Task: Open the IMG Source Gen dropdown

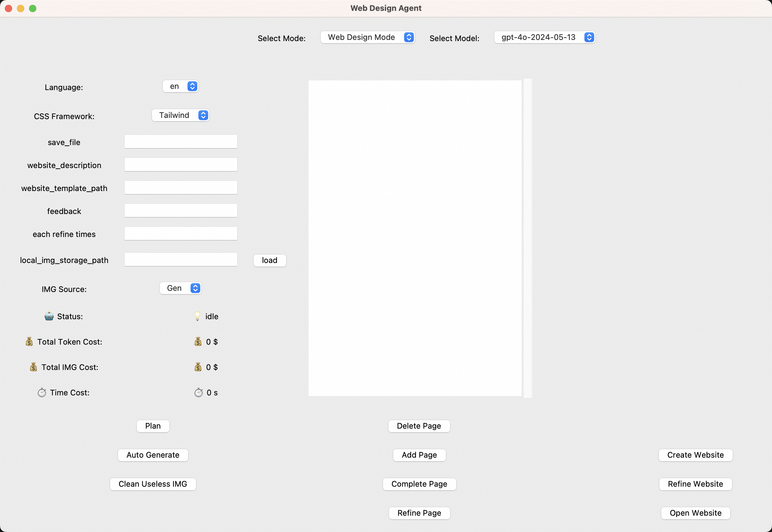Action: click(x=181, y=288)
